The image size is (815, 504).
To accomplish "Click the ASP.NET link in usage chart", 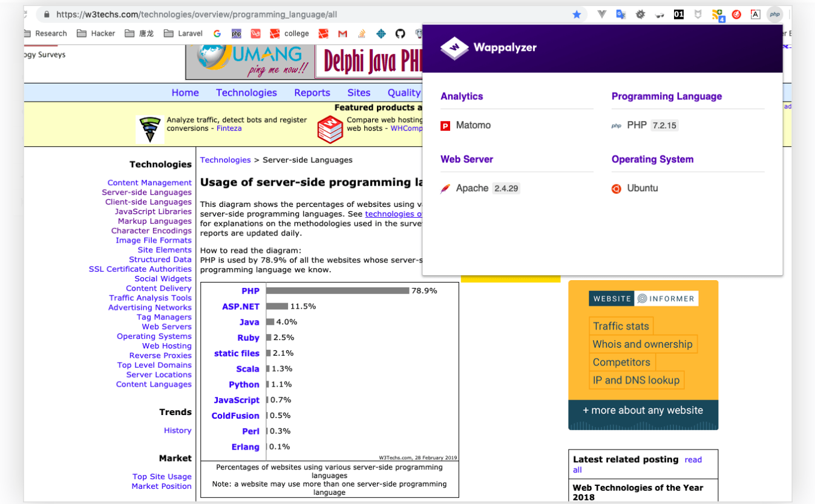I will [x=241, y=307].
